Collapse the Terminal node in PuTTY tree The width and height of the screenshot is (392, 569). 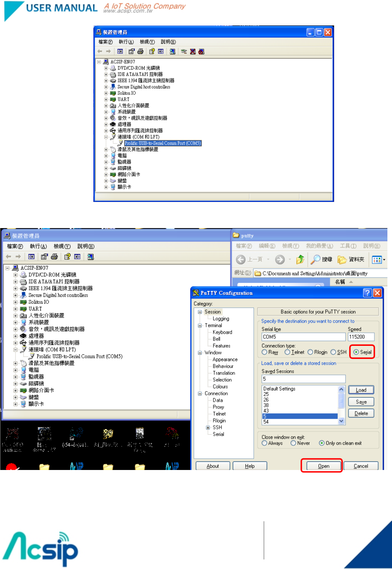(x=200, y=325)
